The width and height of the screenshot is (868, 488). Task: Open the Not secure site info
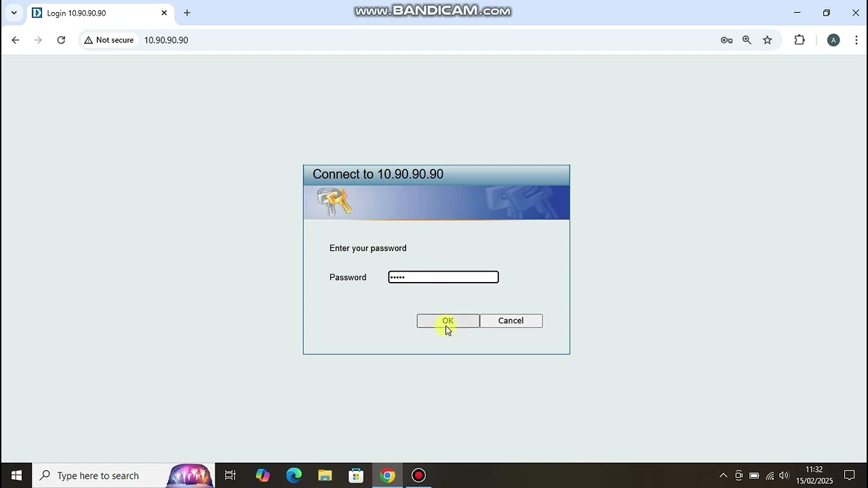(108, 40)
